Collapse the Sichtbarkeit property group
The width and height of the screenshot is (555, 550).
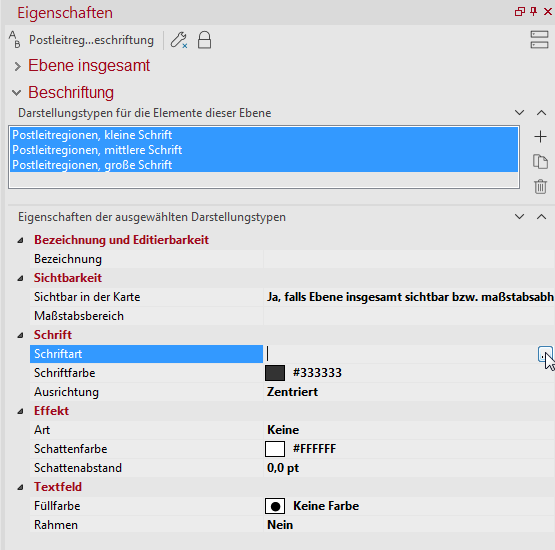(x=21, y=279)
